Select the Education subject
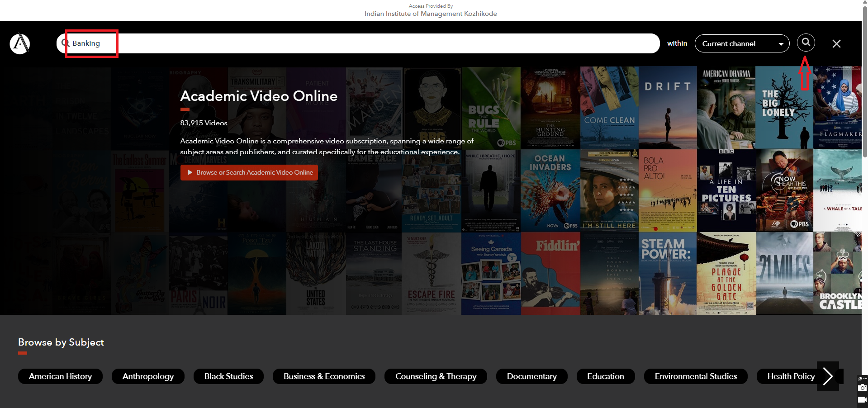The image size is (868, 408). pyautogui.click(x=605, y=376)
